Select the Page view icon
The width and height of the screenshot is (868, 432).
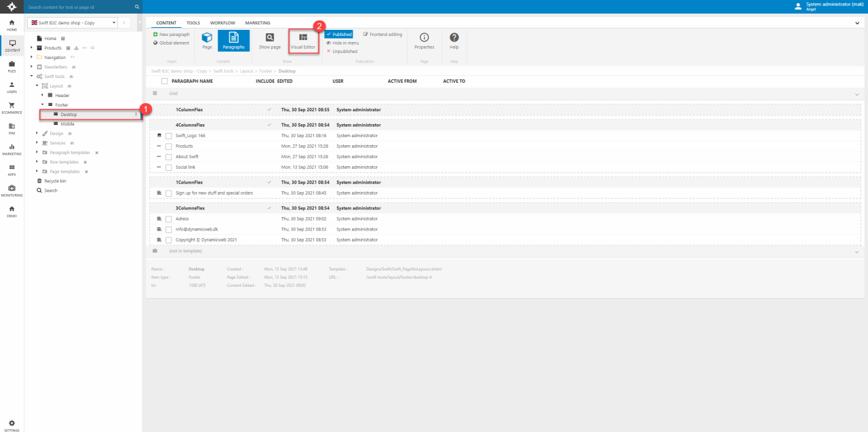coord(207,39)
